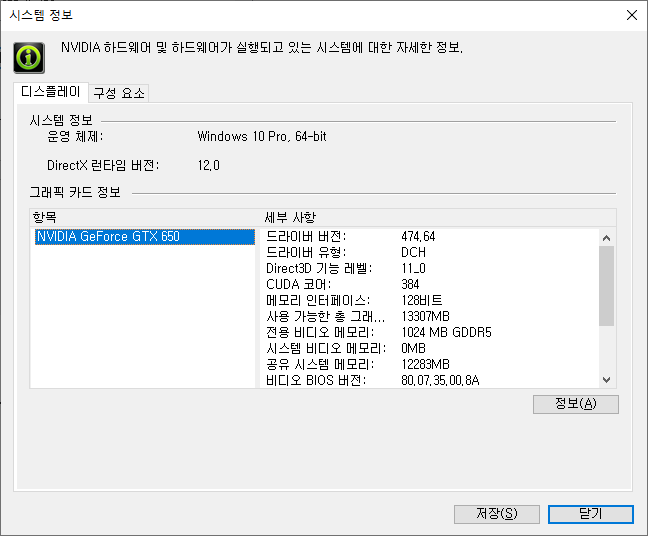
Task: Click the 사용 가능한 총 그래... label
Action: coord(326,317)
